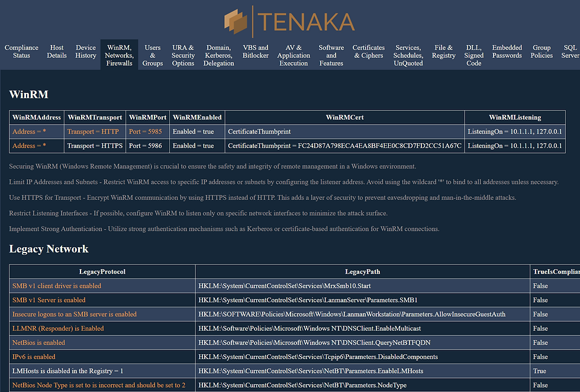The width and height of the screenshot is (580, 392).
Task: Click DNSClient.QueryNetBTFQDN registry path
Action: click(314, 342)
